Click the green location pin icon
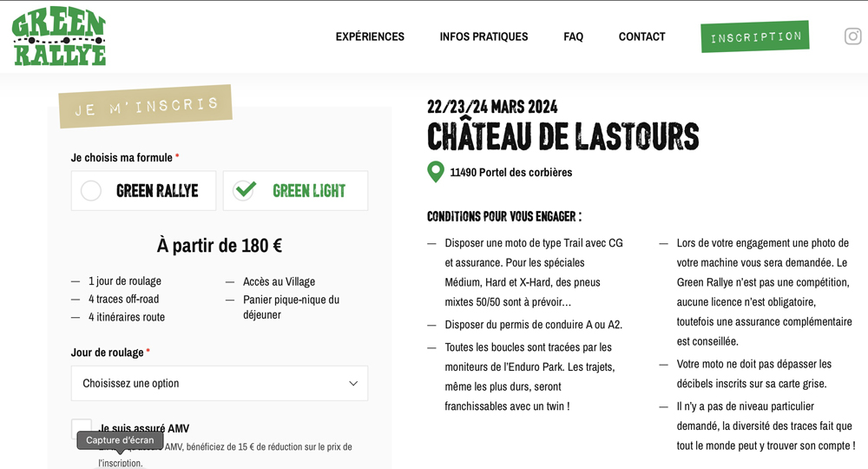Screen dimensions: 868x469 tap(436, 172)
